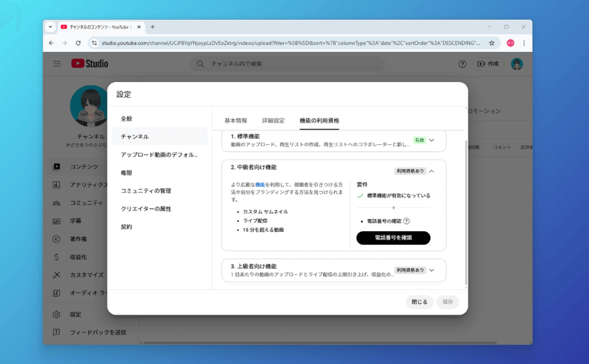Go back with the browser back arrow

pyautogui.click(x=51, y=43)
